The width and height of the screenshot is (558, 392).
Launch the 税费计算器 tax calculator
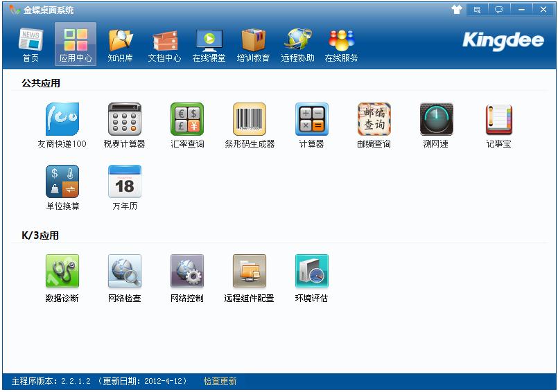click(x=125, y=119)
